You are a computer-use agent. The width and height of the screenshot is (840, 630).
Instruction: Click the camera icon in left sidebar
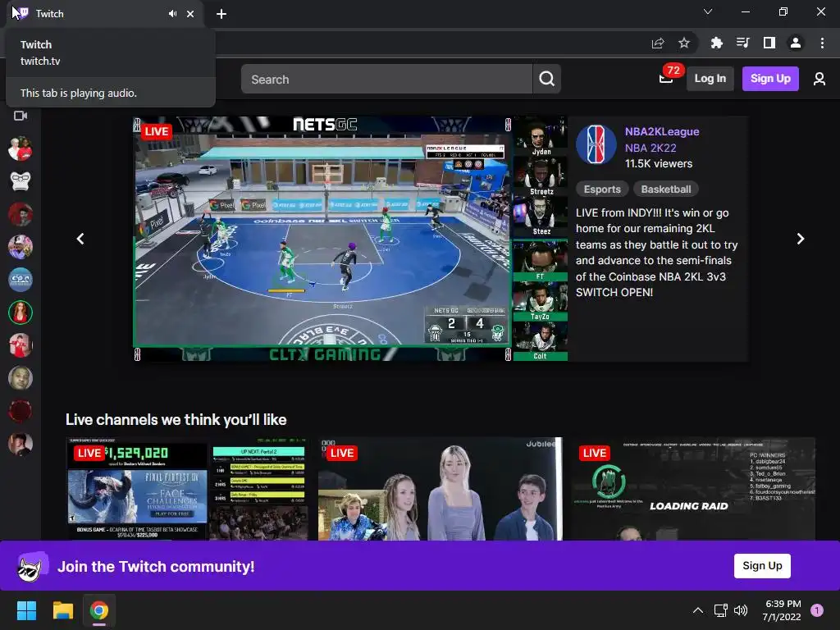point(21,116)
